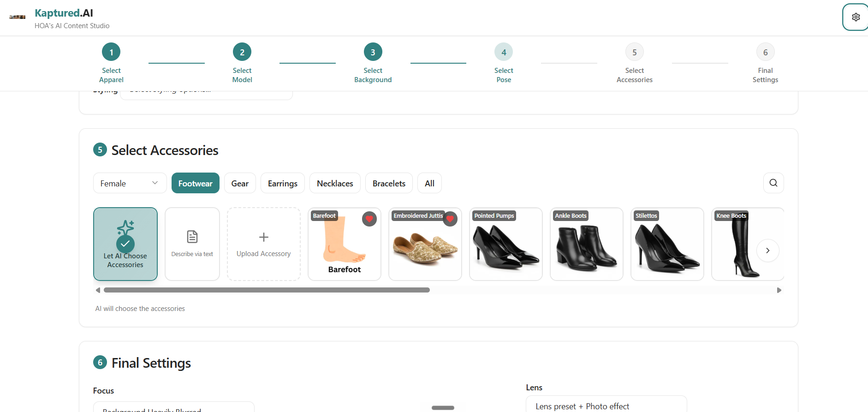Go to step 3 Select Background
The image size is (868, 412).
coord(373,63)
